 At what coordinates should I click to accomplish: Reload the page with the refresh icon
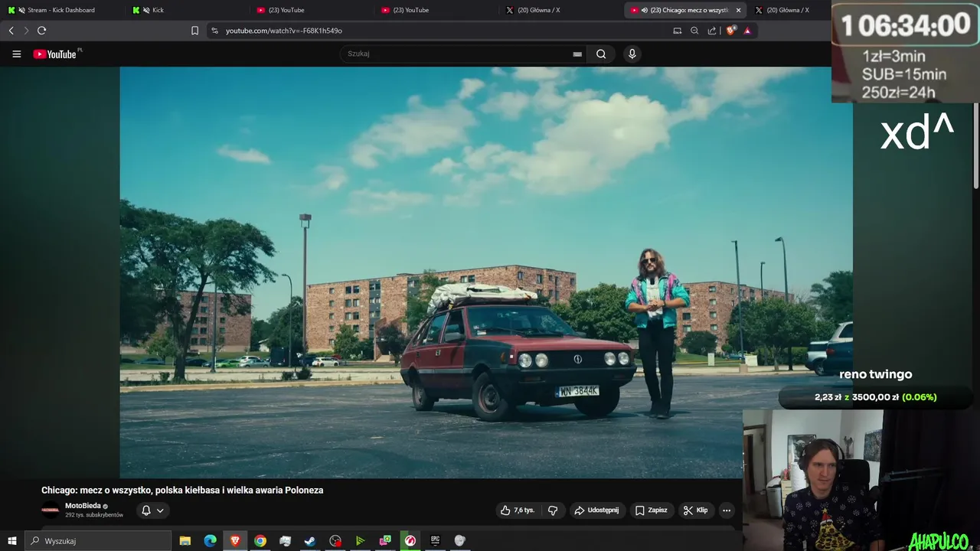point(41,31)
